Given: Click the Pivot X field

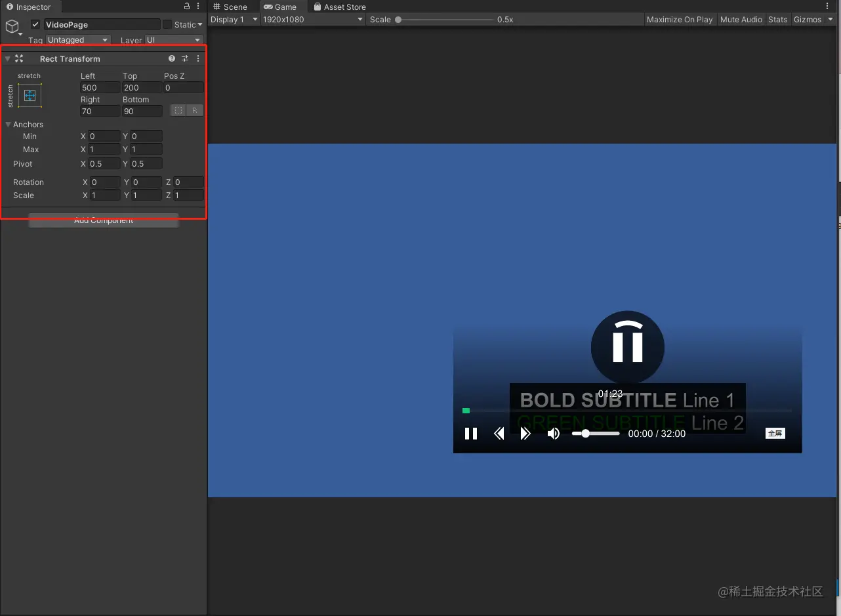Looking at the screenshot, I should (104, 164).
